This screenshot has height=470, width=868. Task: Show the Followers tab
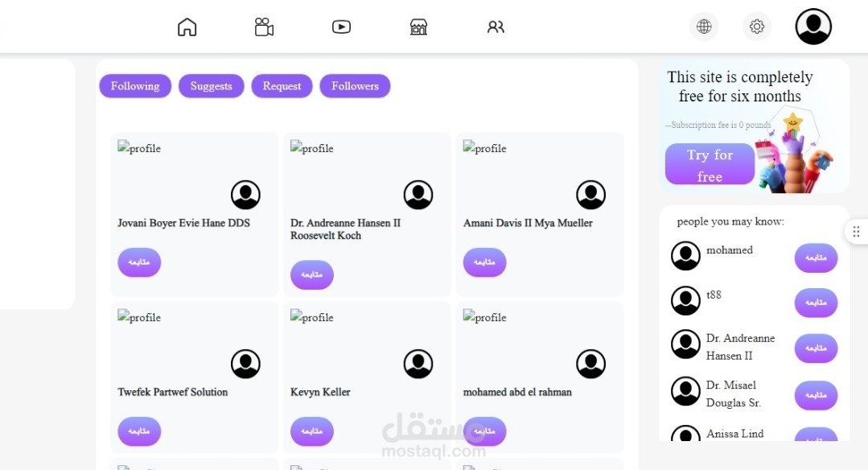[x=355, y=86]
